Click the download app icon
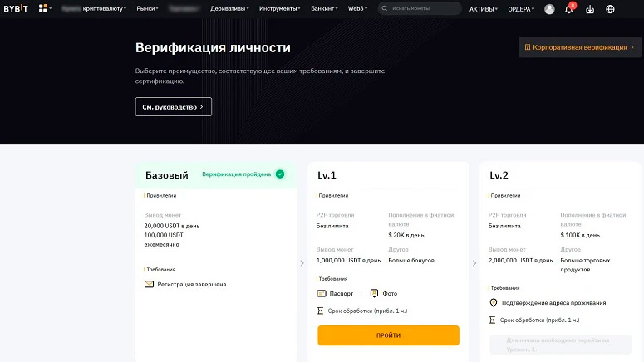The width and height of the screenshot is (644, 362). (x=590, y=9)
